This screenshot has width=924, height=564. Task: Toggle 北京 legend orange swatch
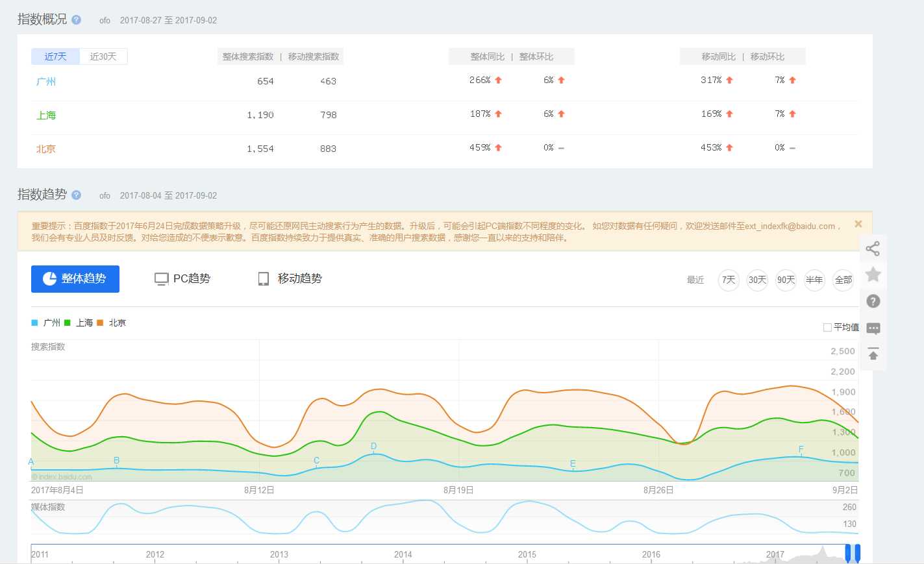tap(100, 323)
